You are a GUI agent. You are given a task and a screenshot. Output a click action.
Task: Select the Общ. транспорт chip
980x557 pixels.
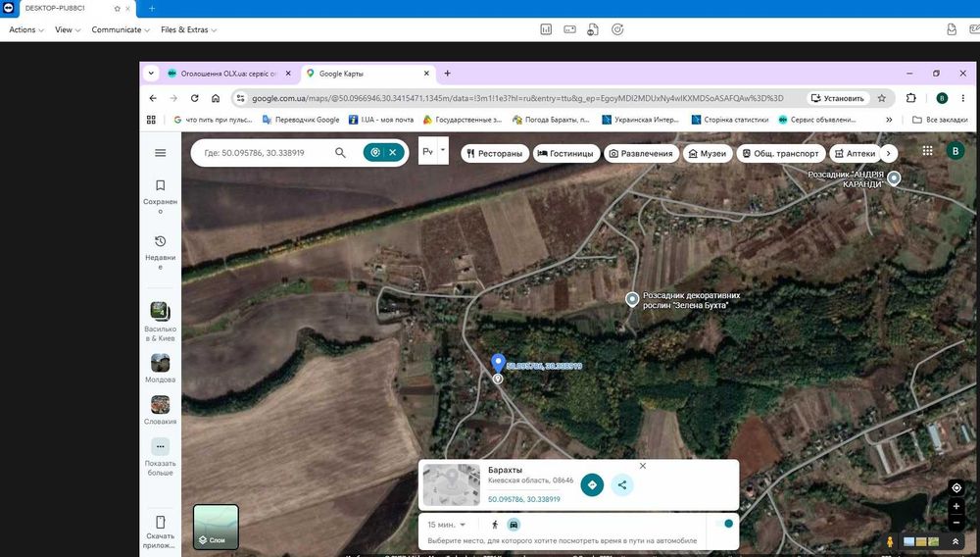pos(781,153)
